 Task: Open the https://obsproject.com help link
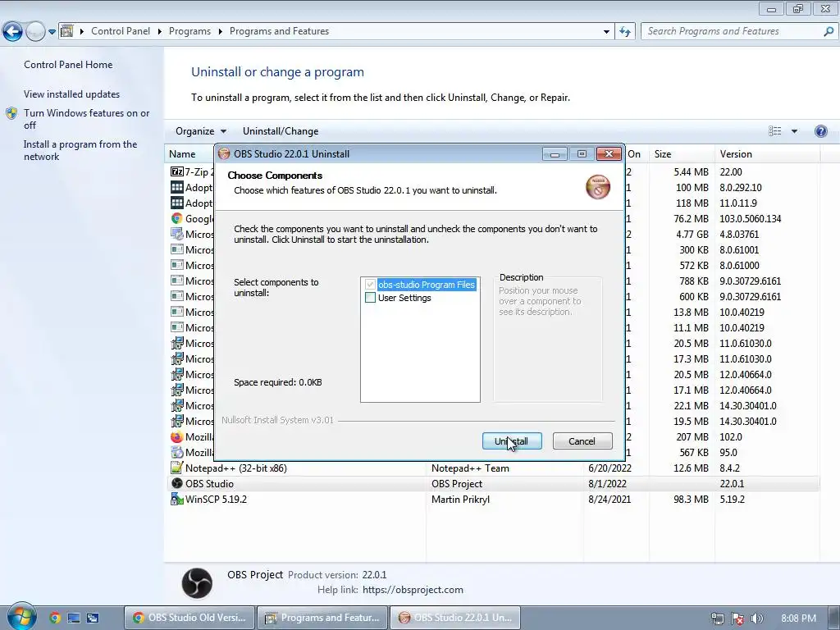[413, 589]
